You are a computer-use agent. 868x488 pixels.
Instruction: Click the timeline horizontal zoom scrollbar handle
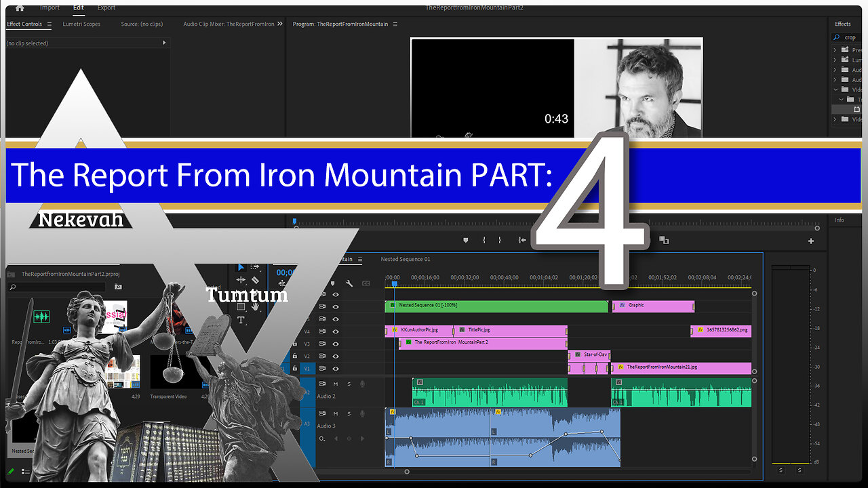[407, 472]
